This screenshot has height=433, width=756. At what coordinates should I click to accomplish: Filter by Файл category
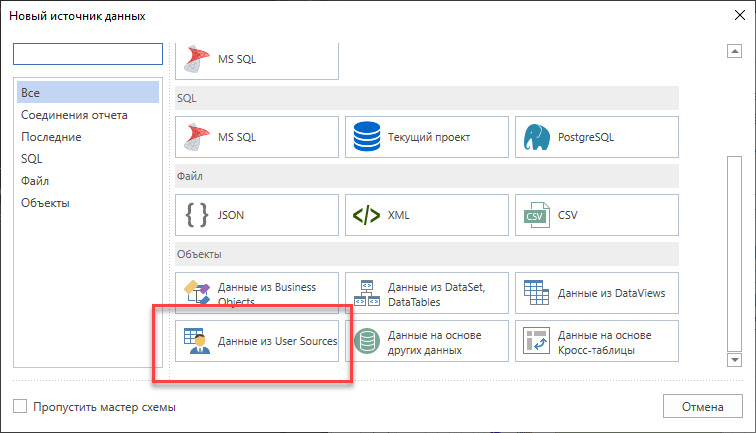coord(35,181)
